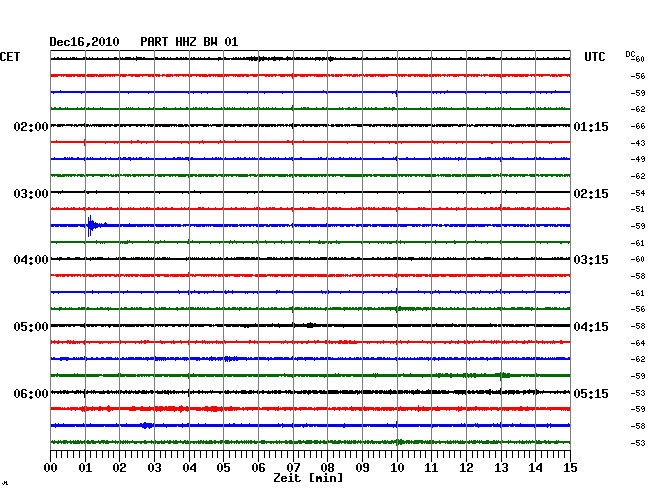Select the 04:00 CET time label
The height and width of the screenshot is (494, 650).
[31, 260]
